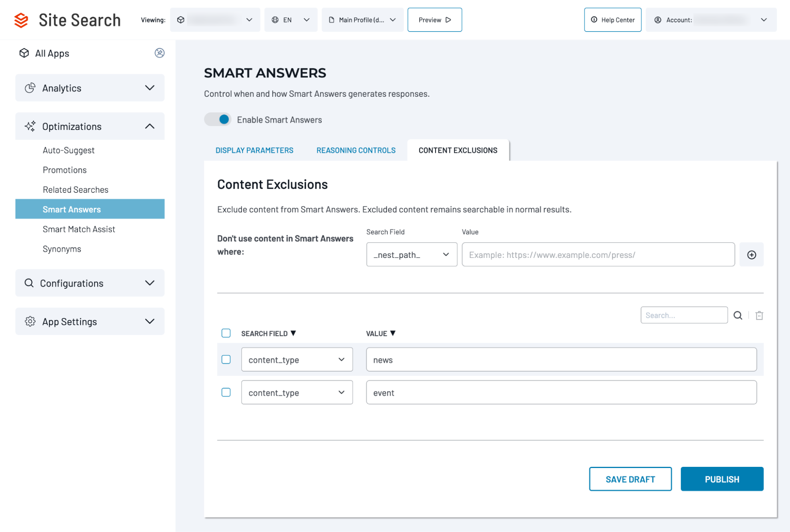
Task: Click the Account user icon
Action: pos(658,20)
